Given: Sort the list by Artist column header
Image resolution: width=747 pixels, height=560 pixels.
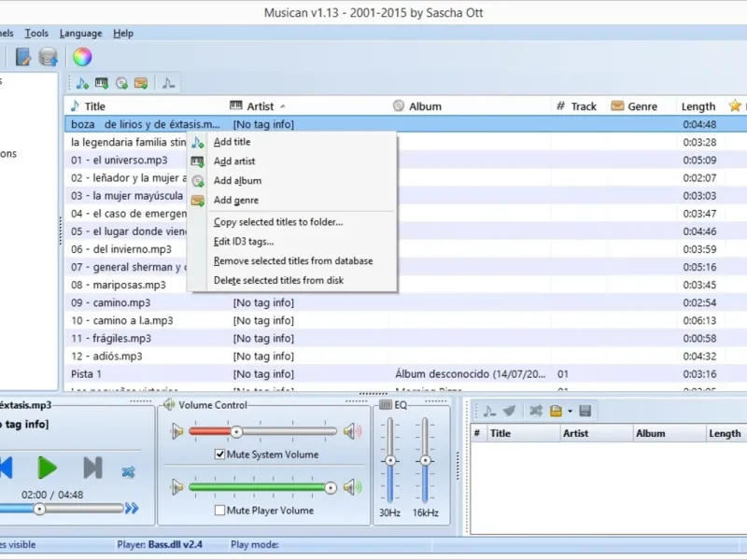Looking at the screenshot, I should (x=260, y=106).
